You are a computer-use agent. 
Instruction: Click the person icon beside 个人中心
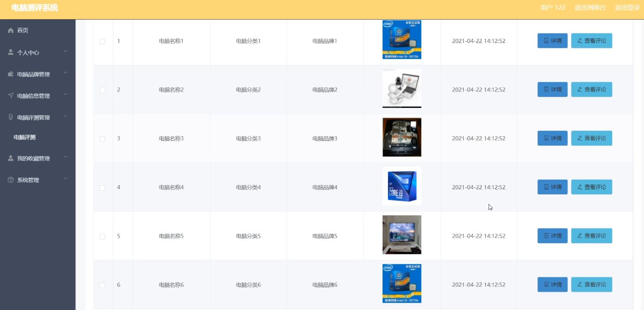11,52
